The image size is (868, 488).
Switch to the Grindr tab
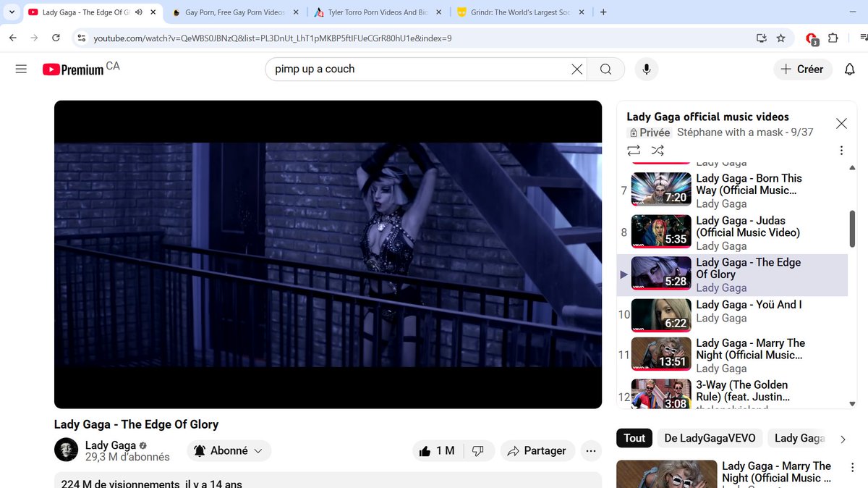click(x=521, y=12)
